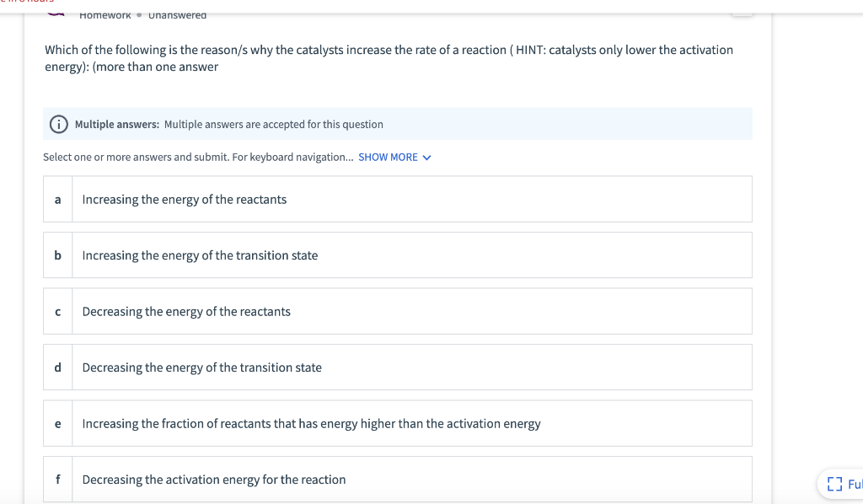Viewport: 863px width, 504px height.
Task: Click the Unanswered status label
Action: click(x=178, y=14)
